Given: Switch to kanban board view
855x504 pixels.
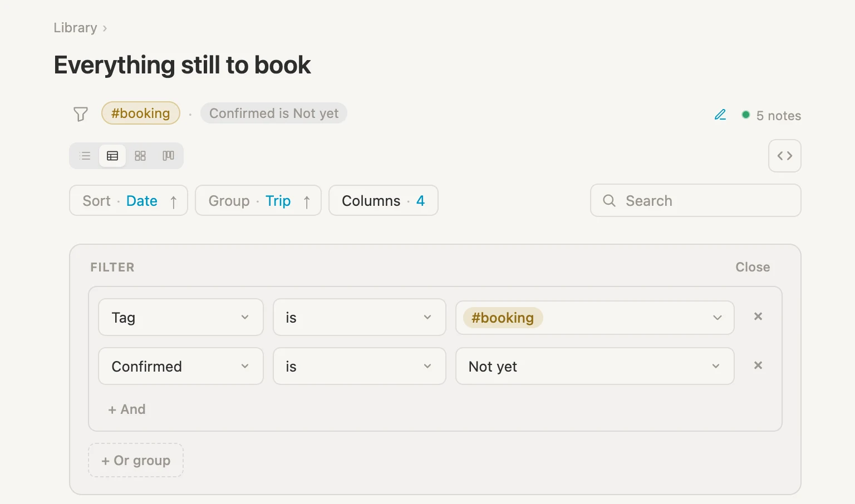Looking at the screenshot, I should [168, 156].
